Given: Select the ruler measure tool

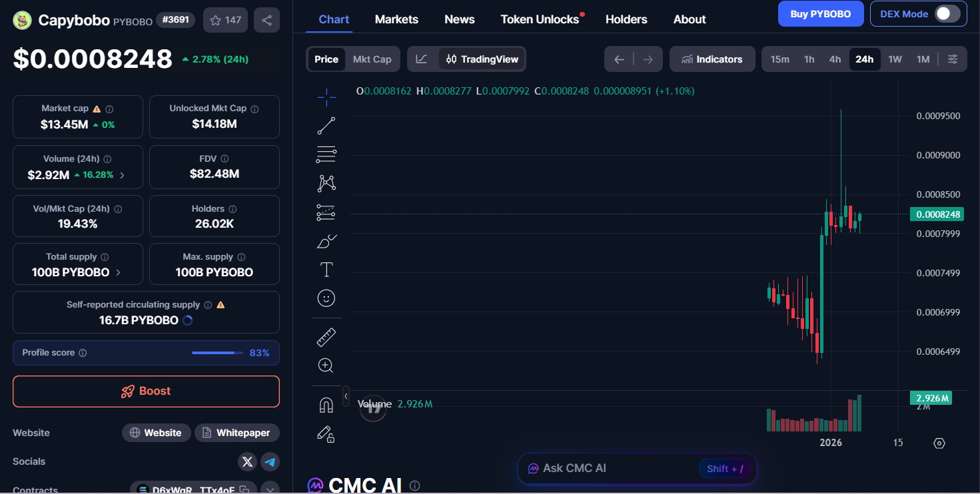Looking at the screenshot, I should [326, 338].
